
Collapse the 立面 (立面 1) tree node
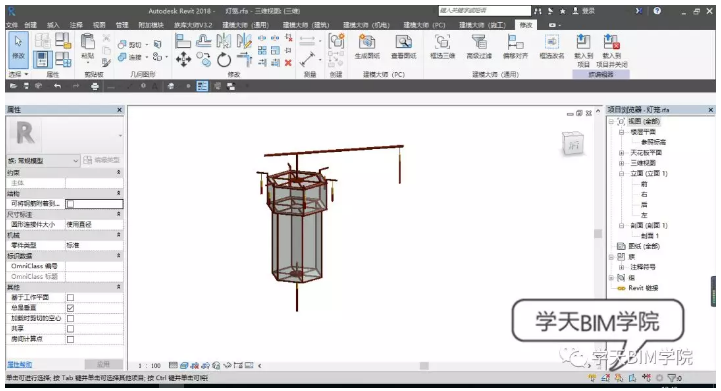(621, 173)
